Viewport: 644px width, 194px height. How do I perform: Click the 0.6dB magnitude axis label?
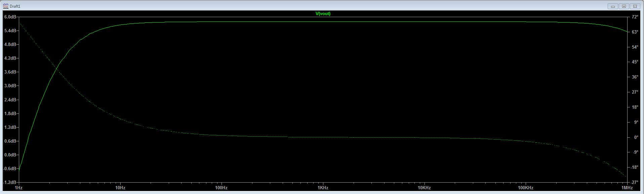(x=10, y=141)
